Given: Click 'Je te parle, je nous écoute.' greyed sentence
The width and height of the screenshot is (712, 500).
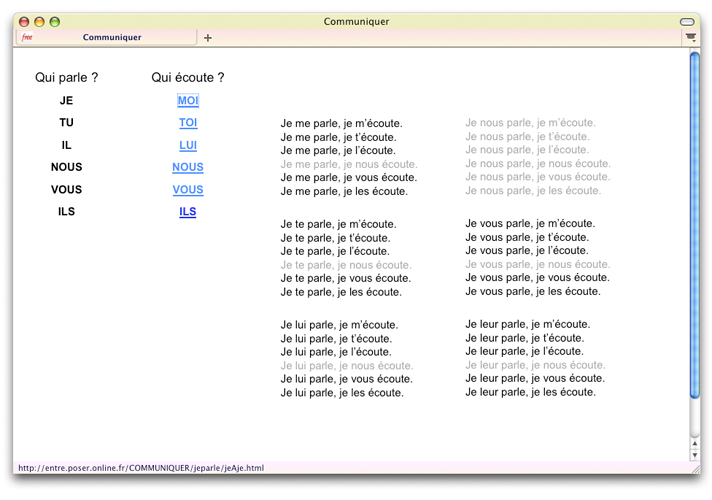Looking at the screenshot, I should [346, 265].
